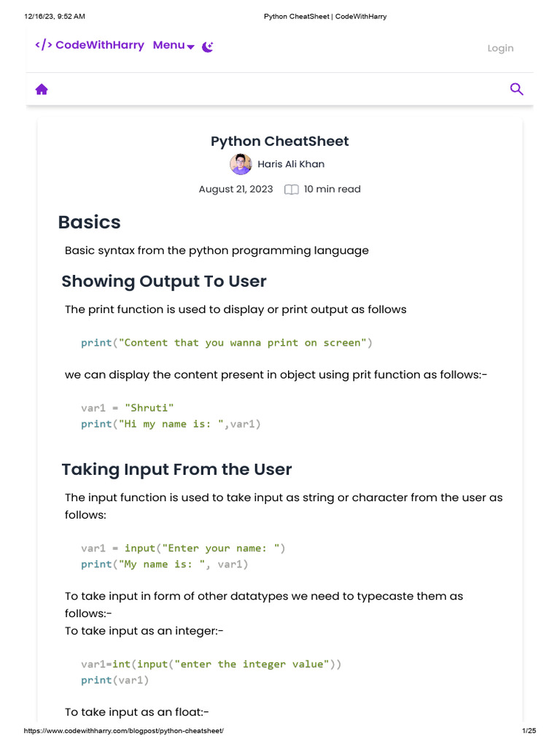Click the "Enter your name" input code line
Screen dimensions: 560x747
pyautogui.click(x=183, y=548)
